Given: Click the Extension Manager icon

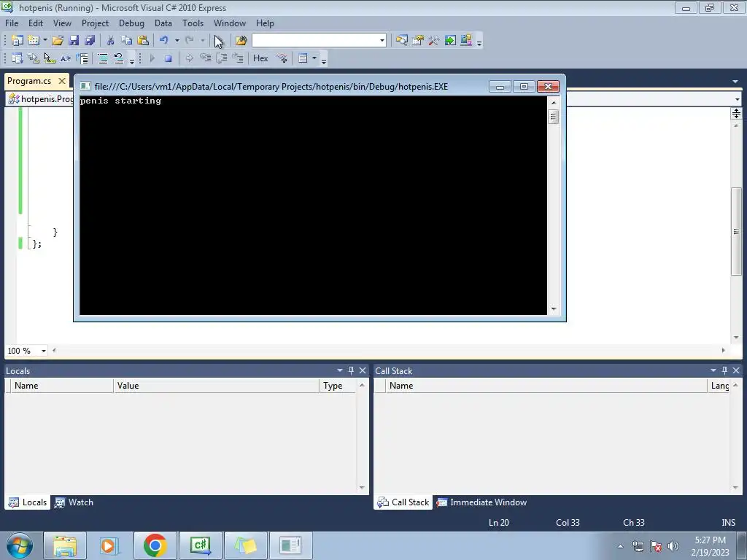Looking at the screenshot, I should (x=466, y=41).
